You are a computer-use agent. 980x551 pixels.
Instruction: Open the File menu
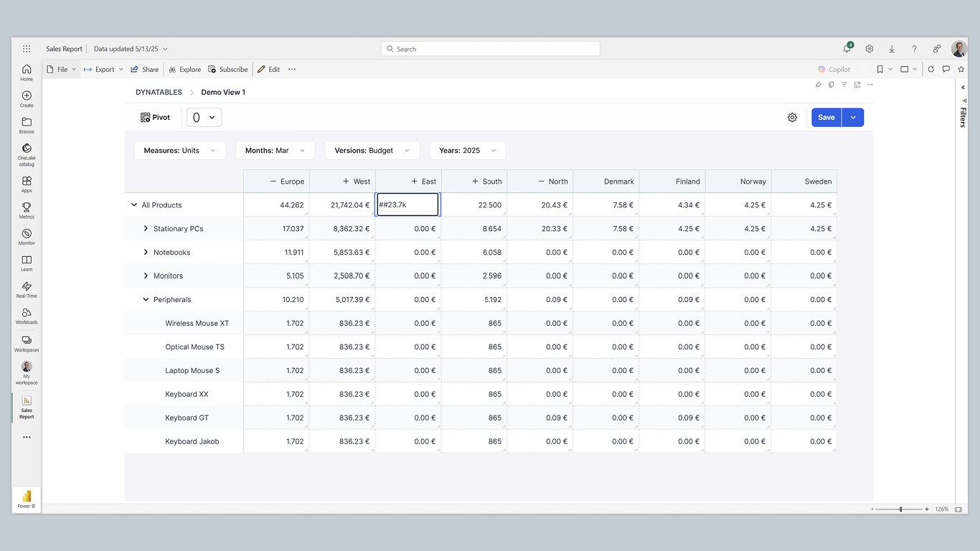click(x=62, y=70)
